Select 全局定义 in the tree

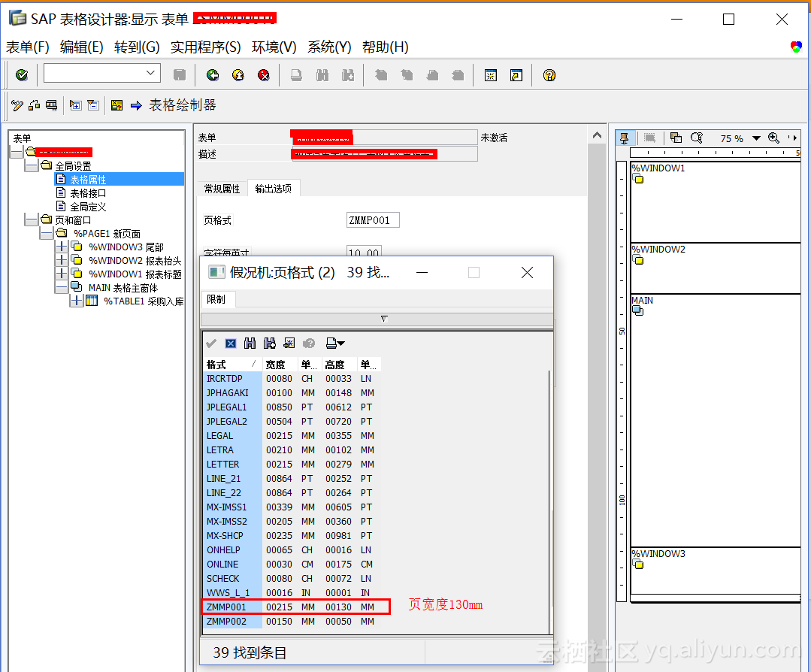88,207
